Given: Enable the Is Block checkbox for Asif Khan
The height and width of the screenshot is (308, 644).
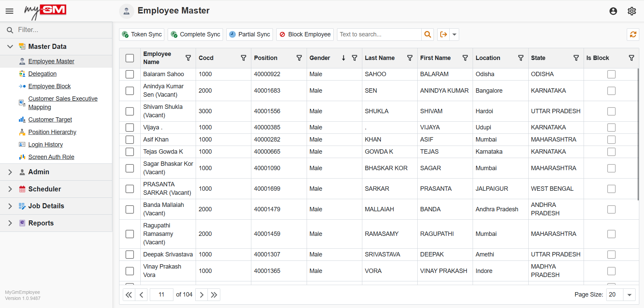Looking at the screenshot, I should click(612, 140).
